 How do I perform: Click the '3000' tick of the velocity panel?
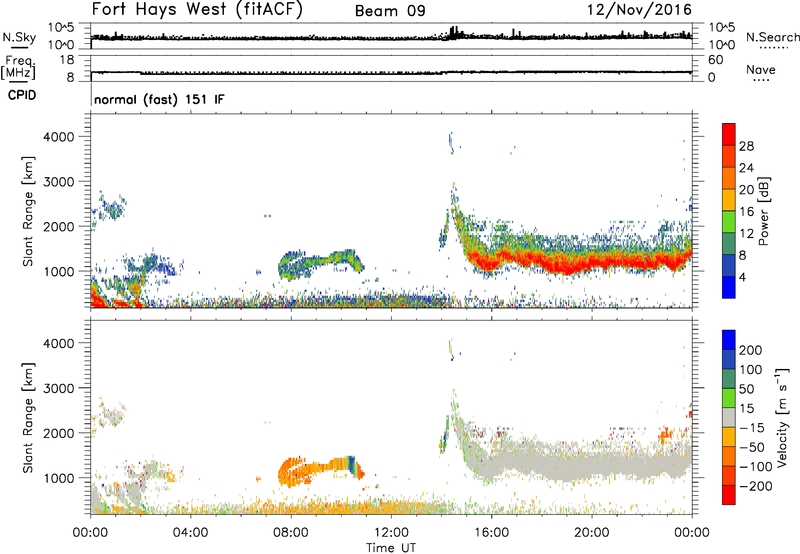(x=58, y=388)
